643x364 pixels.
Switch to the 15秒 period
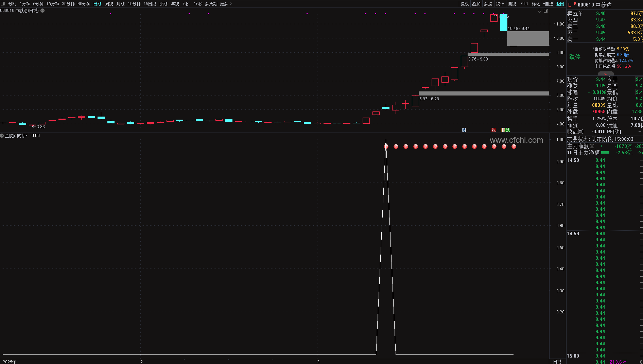coord(198,4)
